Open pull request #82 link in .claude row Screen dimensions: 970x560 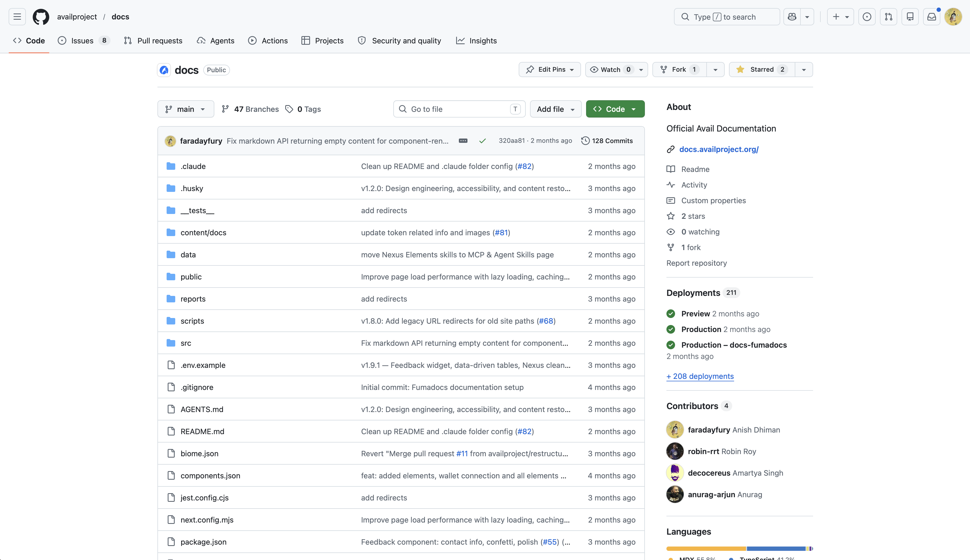(x=524, y=166)
